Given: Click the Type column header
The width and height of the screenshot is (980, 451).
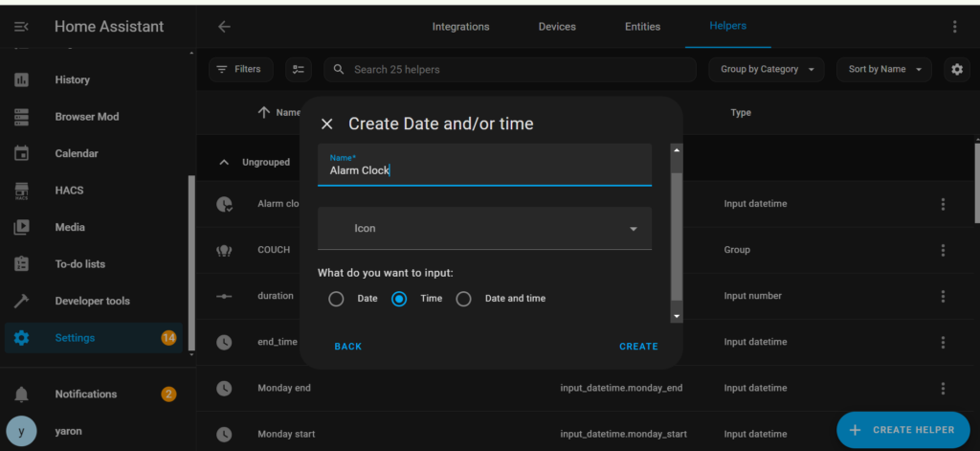Looking at the screenshot, I should 741,113.
